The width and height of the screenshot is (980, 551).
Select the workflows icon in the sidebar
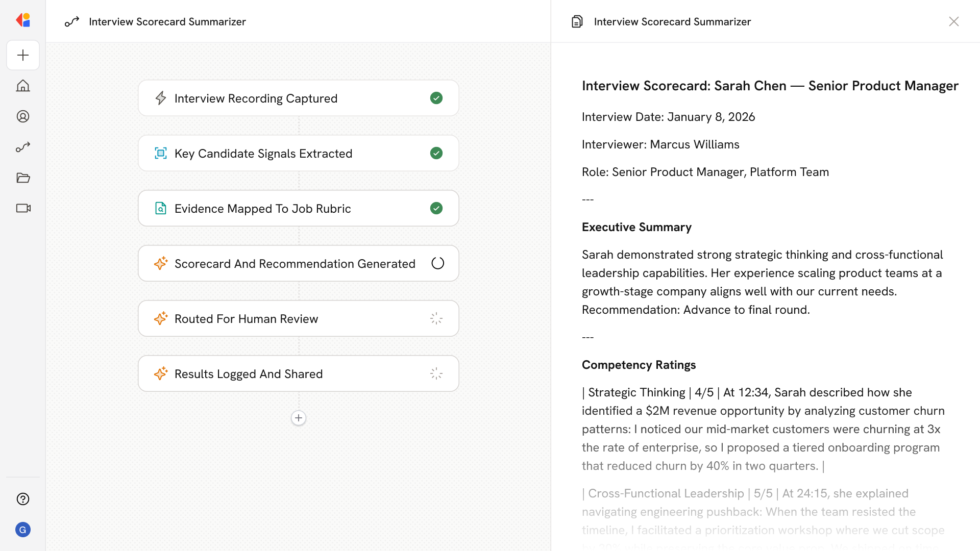point(23,147)
